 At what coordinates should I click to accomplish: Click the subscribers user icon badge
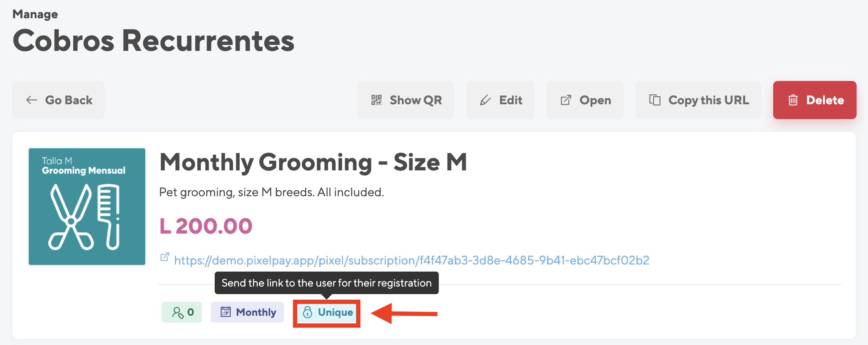[182, 312]
